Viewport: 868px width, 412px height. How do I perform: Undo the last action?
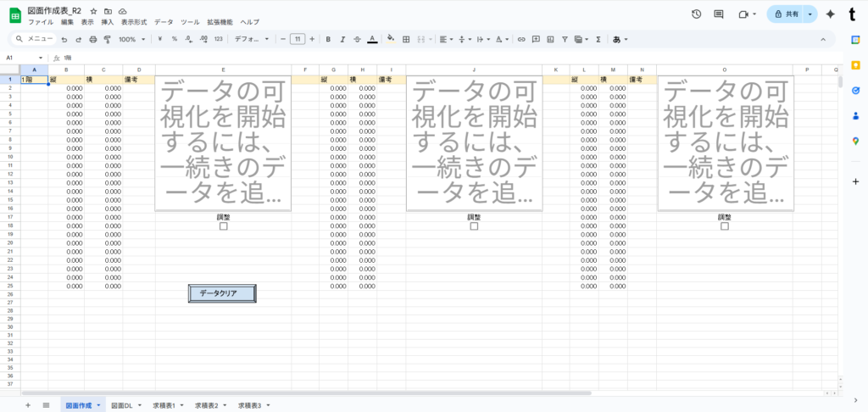tap(64, 39)
